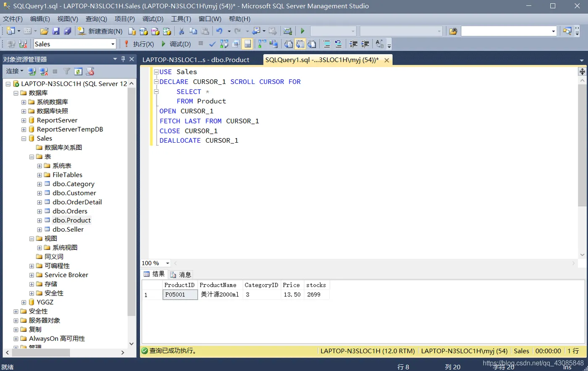Expand the YGGZ database node
Screen dimensions: 588x371
pyautogui.click(x=24, y=302)
